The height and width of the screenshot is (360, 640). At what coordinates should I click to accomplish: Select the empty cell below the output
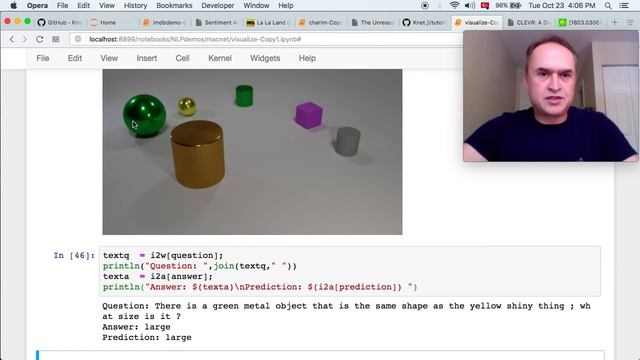320,355
